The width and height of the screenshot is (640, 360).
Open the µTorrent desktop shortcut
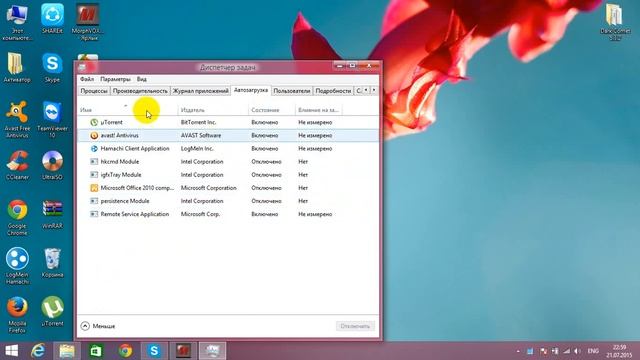[x=52, y=311]
